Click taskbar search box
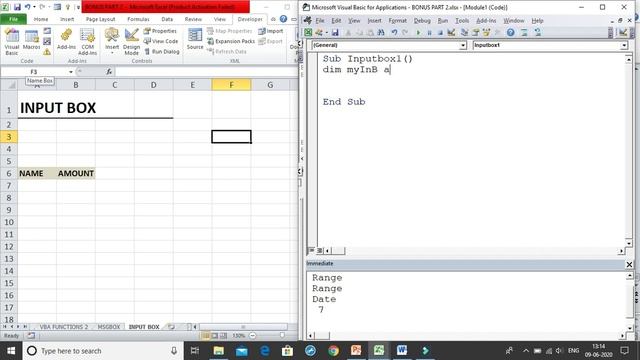The image size is (640, 360). click(102, 351)
